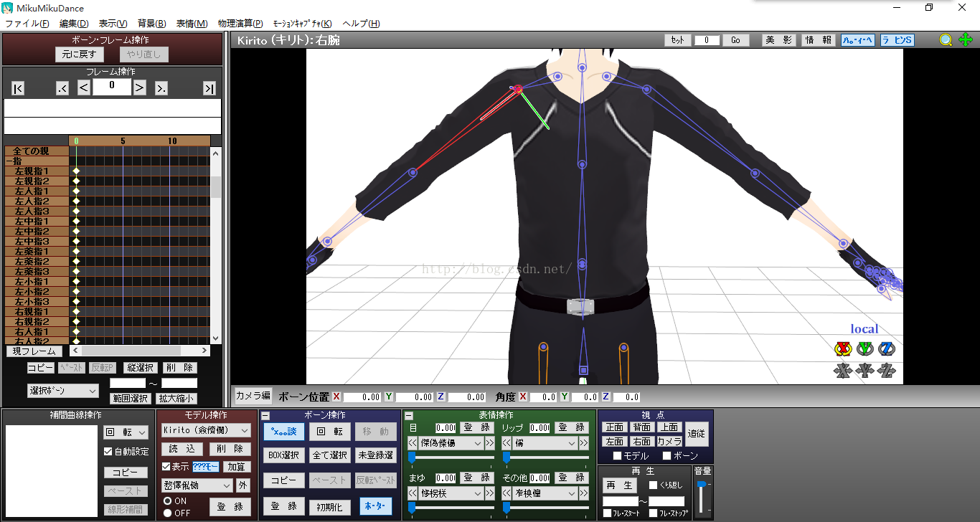Adjust the 音量 volume slider
Image resolution: width=980 pixels, height=522 pixels.
tap(702, 498)
